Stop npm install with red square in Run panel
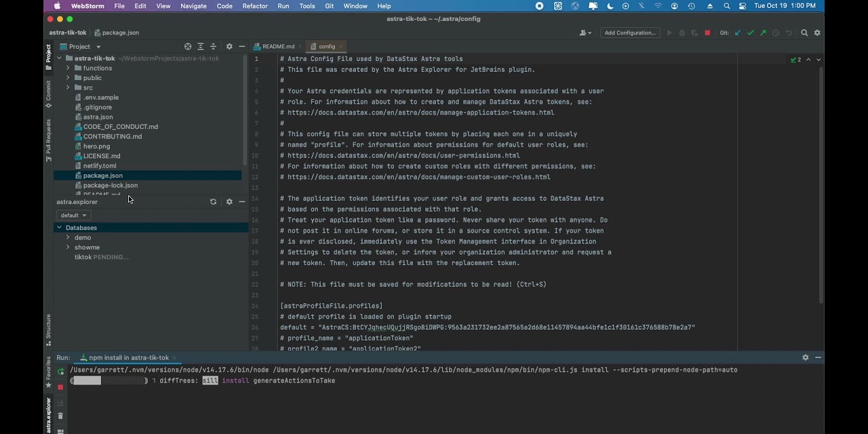Viewport: 868px width, 434px height. coord(60,387)
